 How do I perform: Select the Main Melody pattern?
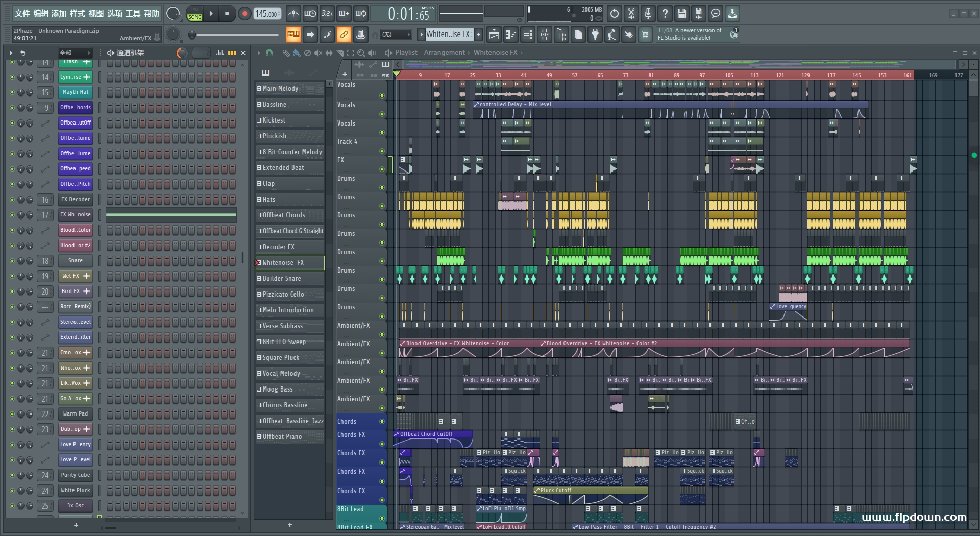(x=290, y=88)
